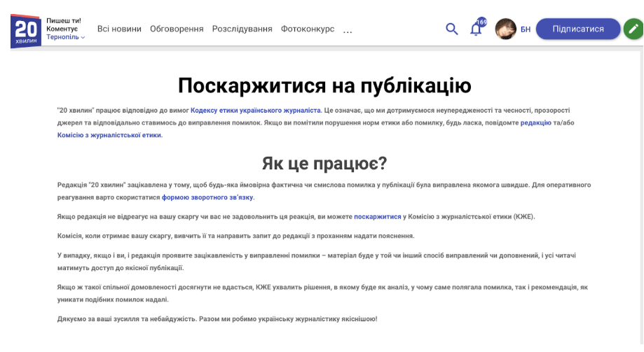
Task: Open the Обговорення menu item
Action: click(177, 29)
